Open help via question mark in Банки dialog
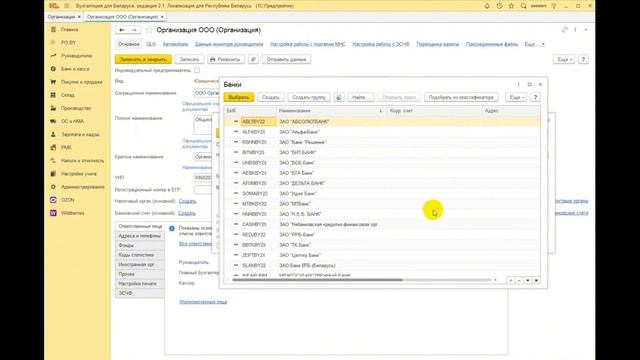 click(535, 98)
